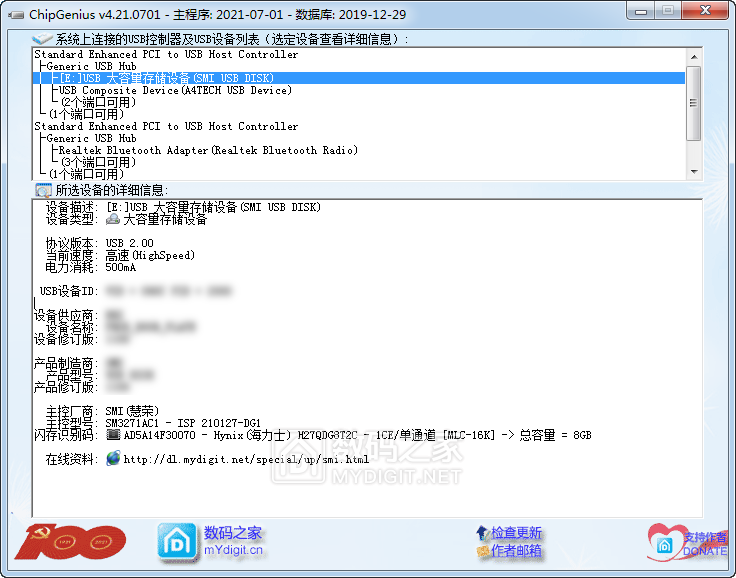Select the E: USB mass storage SMI USB DISK row
The image size is (736, 578).
(x=359, y=78)
